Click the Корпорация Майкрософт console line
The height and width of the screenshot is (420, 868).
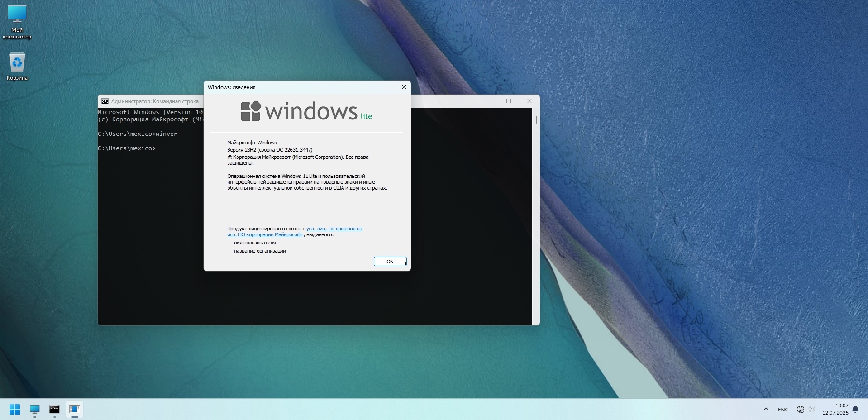click(x=150, y=119)
